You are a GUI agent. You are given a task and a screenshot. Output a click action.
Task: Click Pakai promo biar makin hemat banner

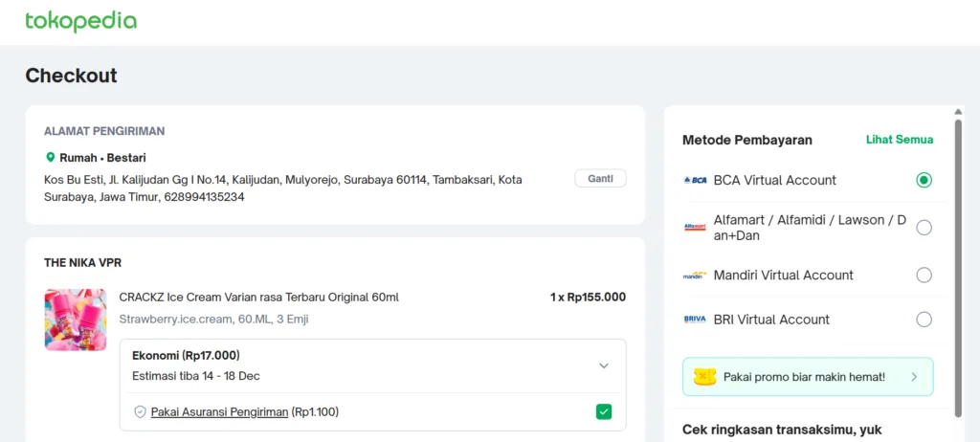point(808,377)
